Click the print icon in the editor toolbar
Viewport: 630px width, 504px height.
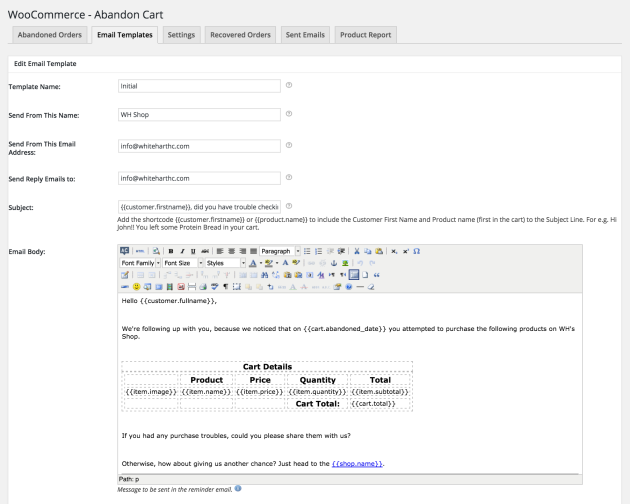[x=203, y=287]
